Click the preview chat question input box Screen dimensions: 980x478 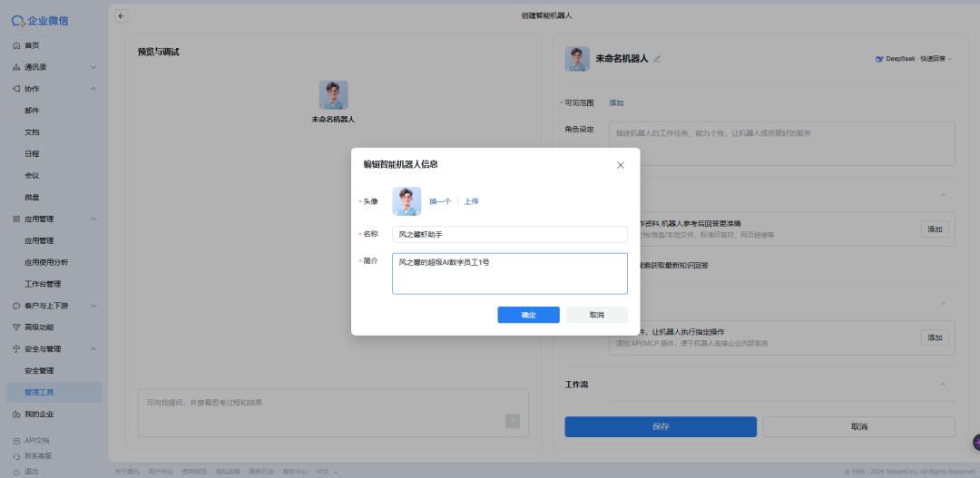pyautogui.click(x=333, y=413)
